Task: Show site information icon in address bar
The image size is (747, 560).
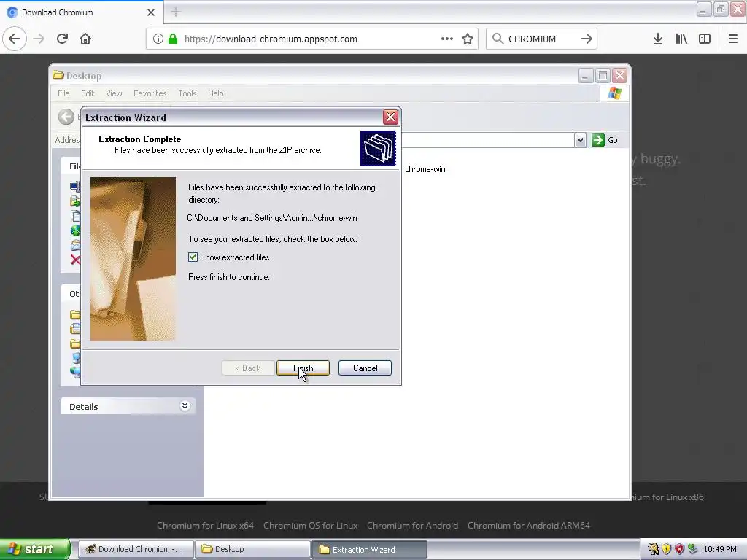Action: [x=158, y=39]
